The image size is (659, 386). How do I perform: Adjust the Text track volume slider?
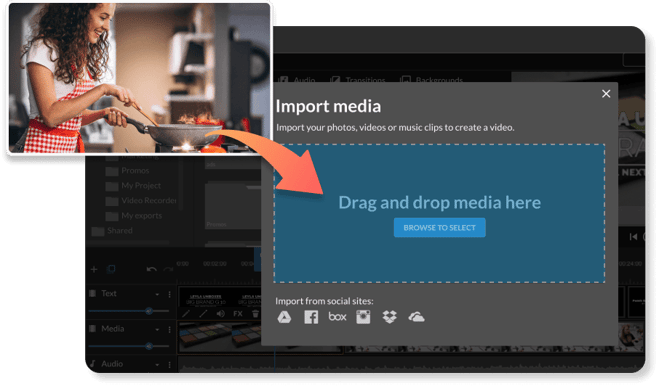[x=129, y=311]
